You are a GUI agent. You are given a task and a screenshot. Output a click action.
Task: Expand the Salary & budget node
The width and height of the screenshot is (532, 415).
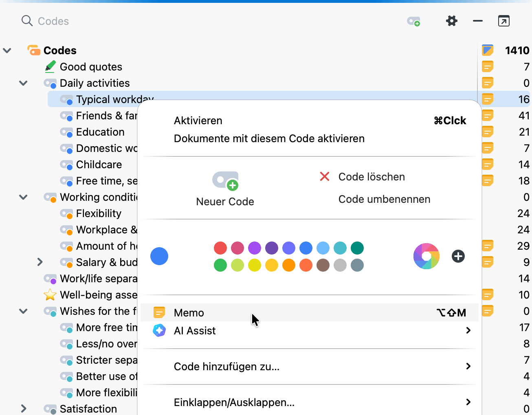coord(40,262)
